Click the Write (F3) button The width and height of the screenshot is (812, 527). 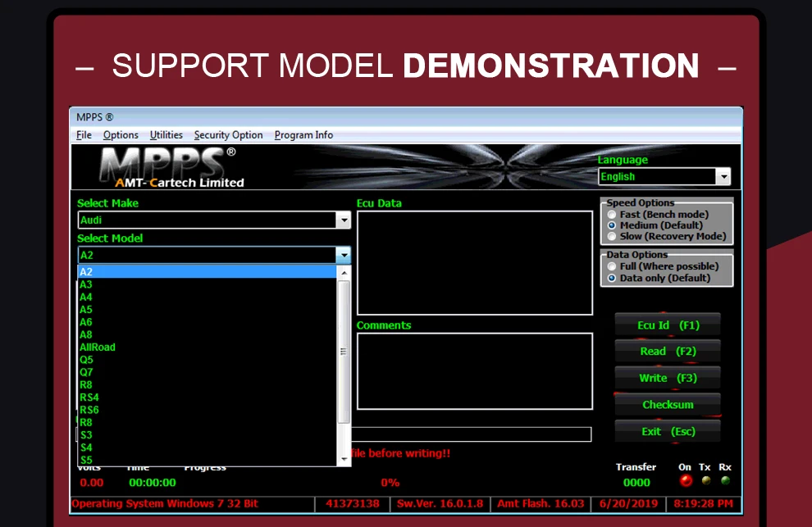668,378
